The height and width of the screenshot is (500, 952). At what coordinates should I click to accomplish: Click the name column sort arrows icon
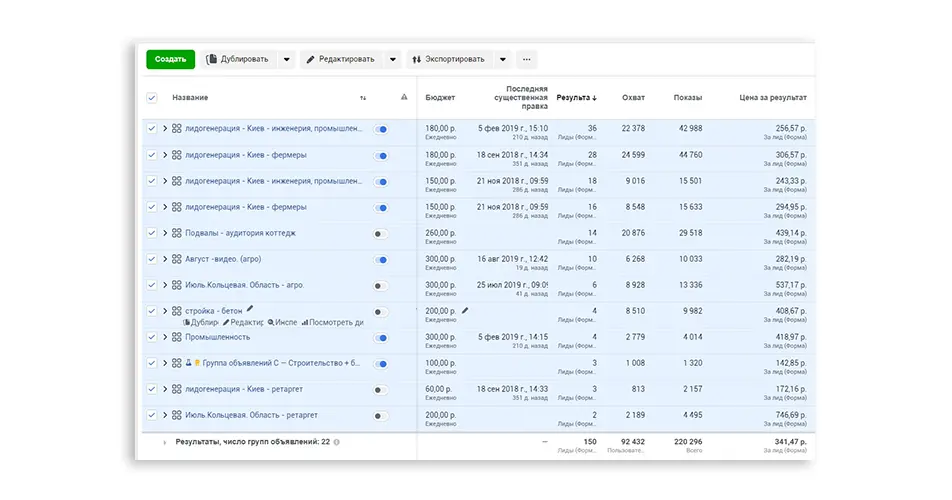click(363, 98)
